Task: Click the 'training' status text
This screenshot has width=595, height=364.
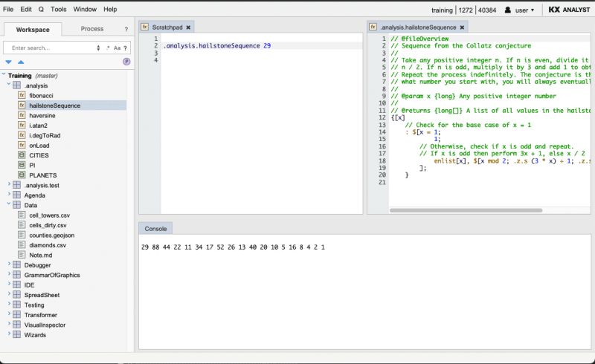Action: point(442,10)
